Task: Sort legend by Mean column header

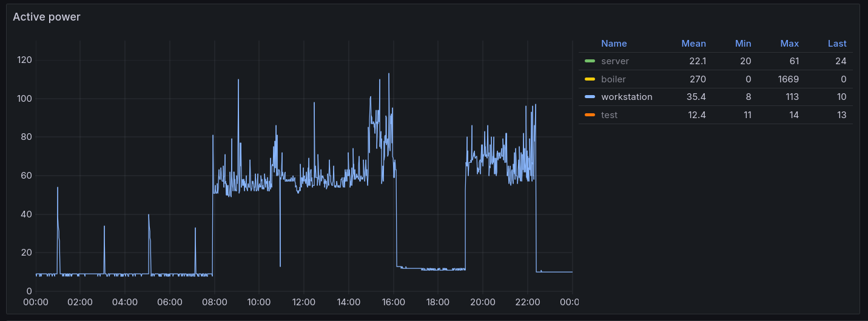Action: pyautogui.click(x=694, y=44)
